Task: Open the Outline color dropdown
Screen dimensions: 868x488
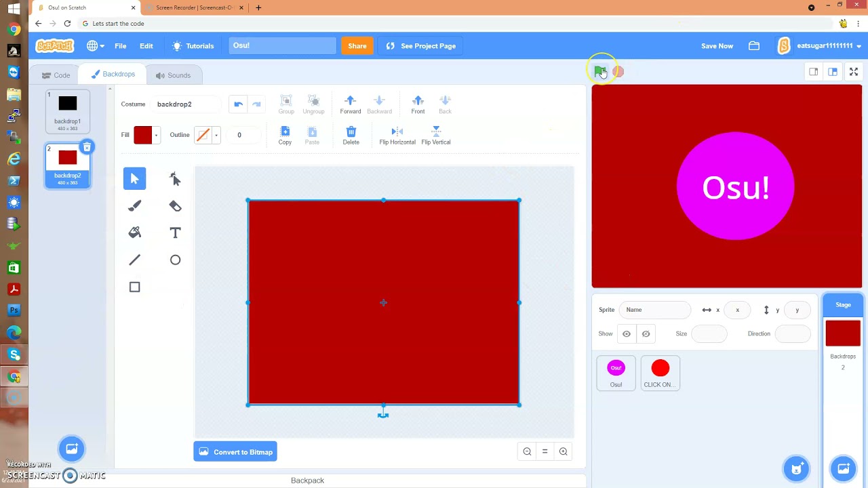Action: 207,135
